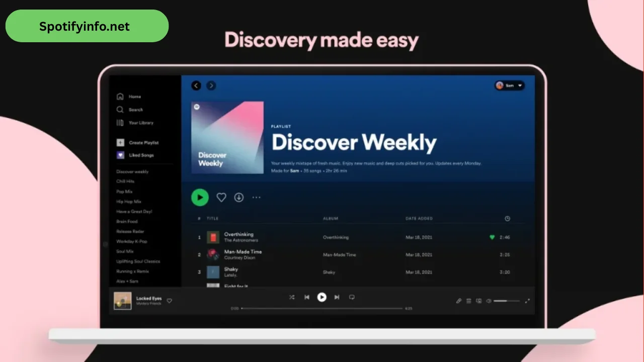Image resolution: width=644 pixels, height=362 pixels.
Task: Open the play queue icon
Action: tap(469, 301)
